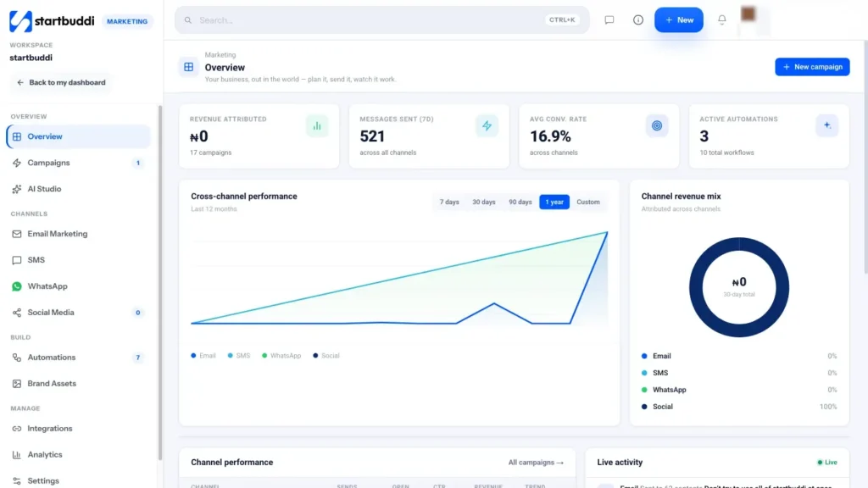Go to Email Marketing channel
The image size is (868, 488).
(78, 234)
